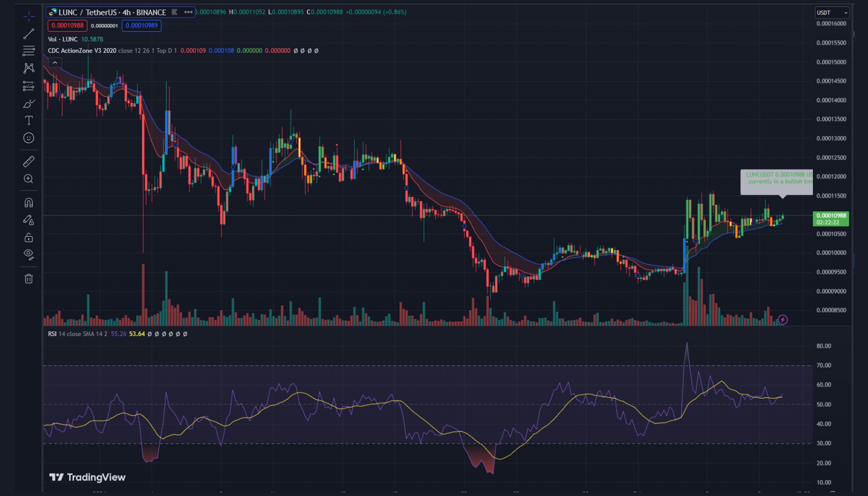Click the red sell price 0.00010988

pos(67,25)
